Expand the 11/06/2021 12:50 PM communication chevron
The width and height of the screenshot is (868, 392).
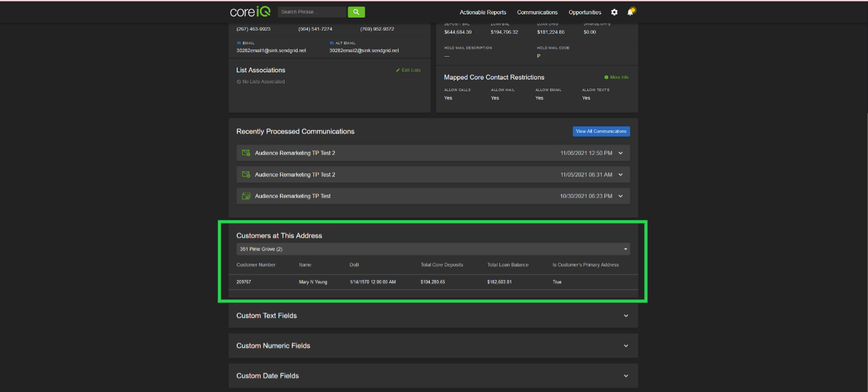[x=621, y=153]
